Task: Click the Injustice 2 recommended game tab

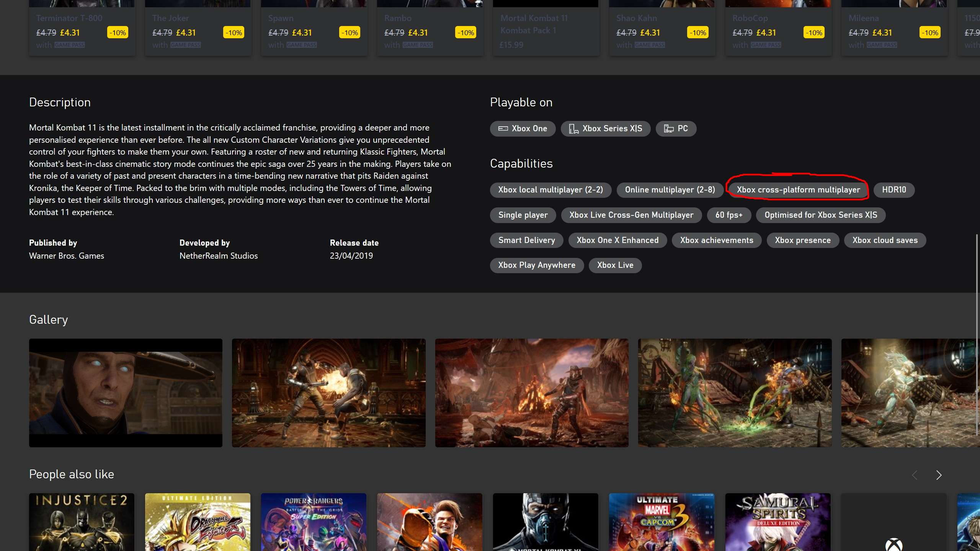Action: click(x=82, y=522)
